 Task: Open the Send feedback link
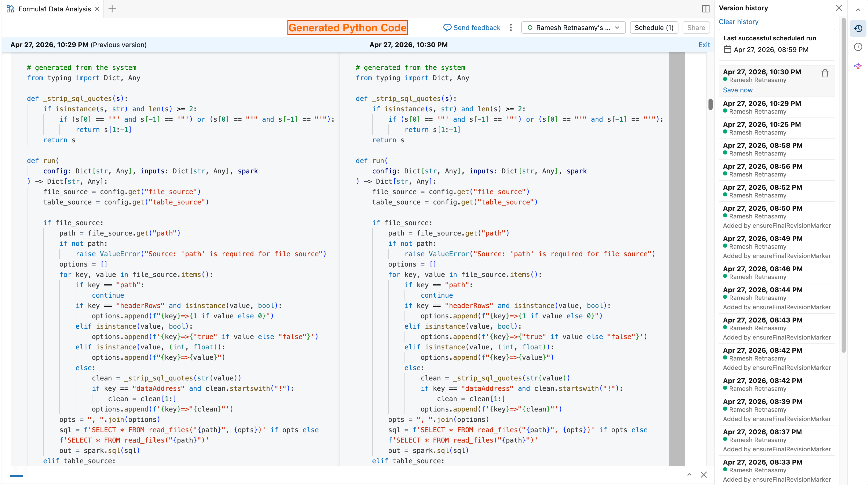472,28
